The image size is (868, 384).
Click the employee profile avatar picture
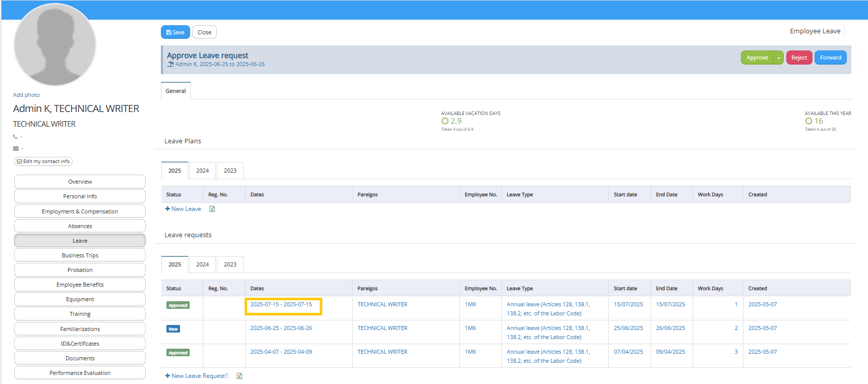[55, 45]
